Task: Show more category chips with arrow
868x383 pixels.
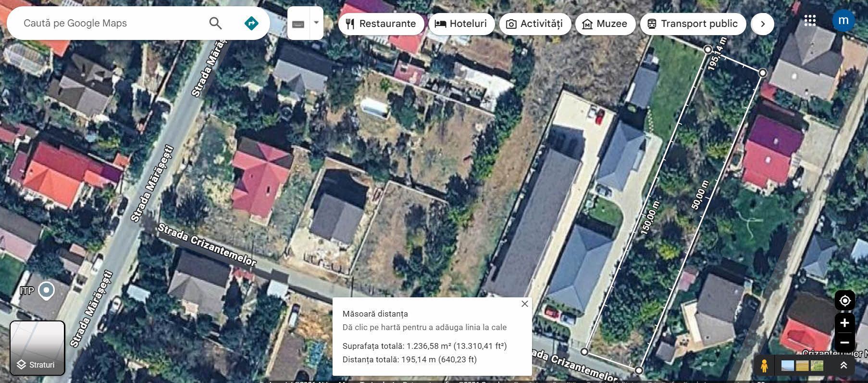Action: pyautogui.click(x=762, y=24)
